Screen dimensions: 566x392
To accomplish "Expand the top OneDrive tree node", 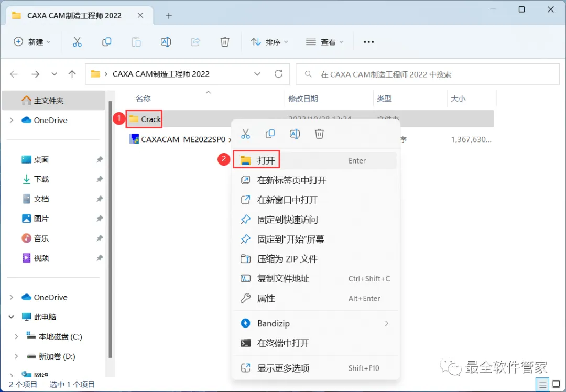I will pos(12,120).
